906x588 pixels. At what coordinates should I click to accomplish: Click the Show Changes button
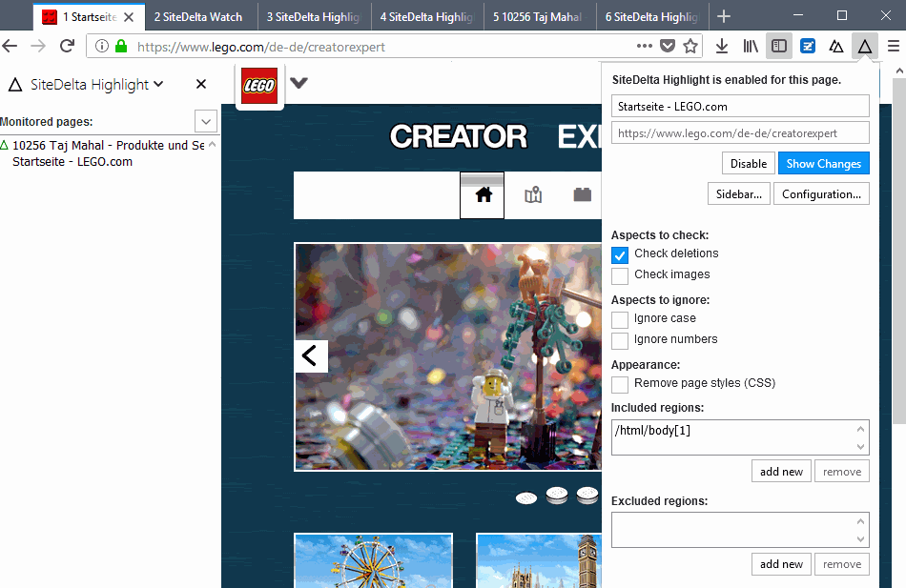pyautogui.click(x=823, y=163)
